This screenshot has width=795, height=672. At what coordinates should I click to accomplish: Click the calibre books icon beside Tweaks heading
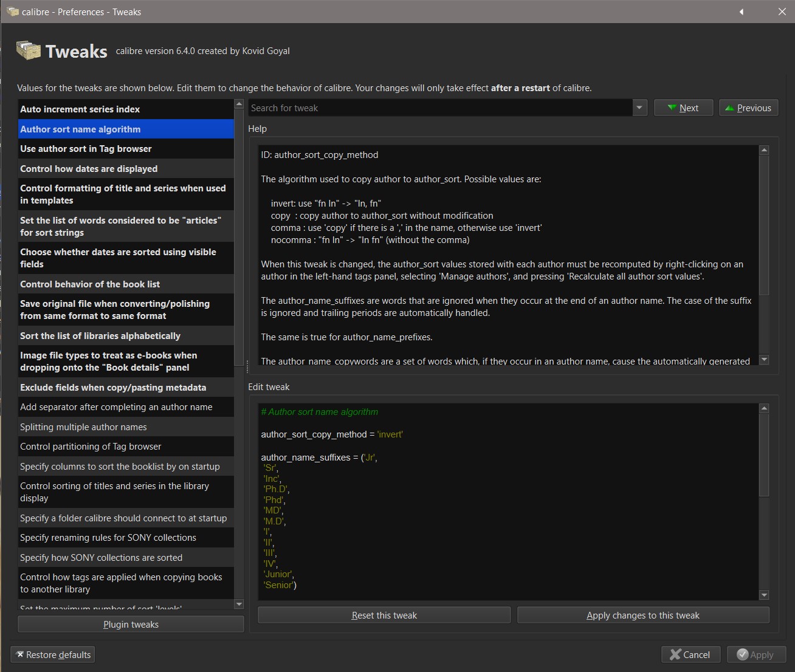pos(28,50)
